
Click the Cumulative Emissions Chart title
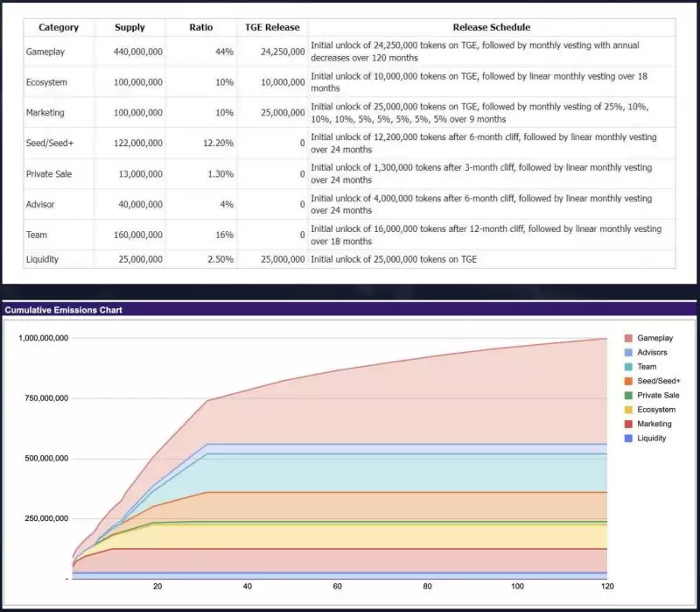(63, 310)
